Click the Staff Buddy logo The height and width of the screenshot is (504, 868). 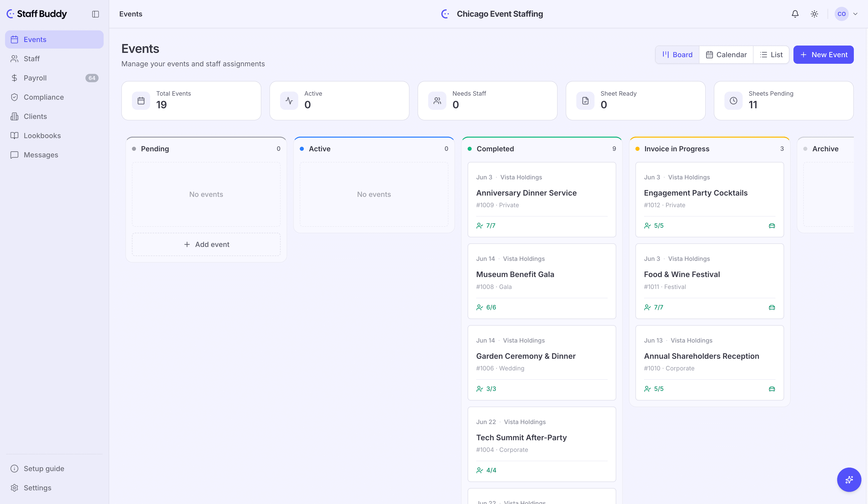[x=37, y=14]
